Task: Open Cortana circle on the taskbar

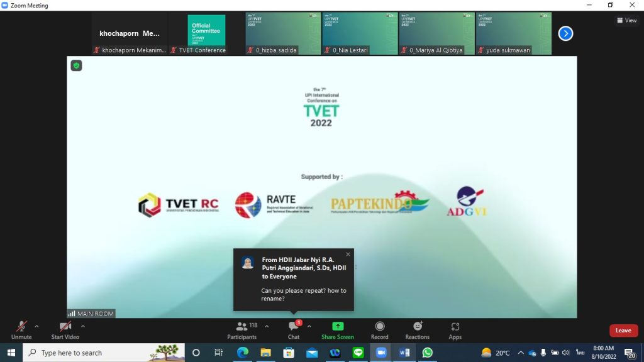Action: coord(196,353)
